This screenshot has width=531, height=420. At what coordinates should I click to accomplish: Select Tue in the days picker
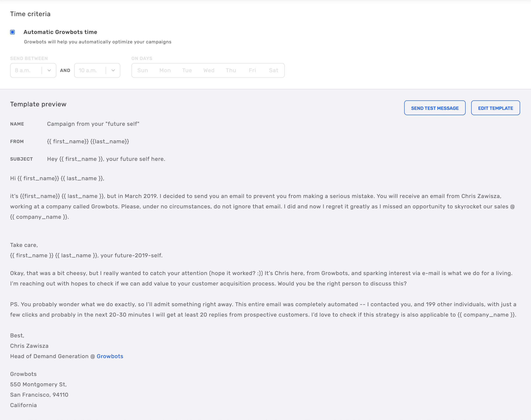[187, 70]
